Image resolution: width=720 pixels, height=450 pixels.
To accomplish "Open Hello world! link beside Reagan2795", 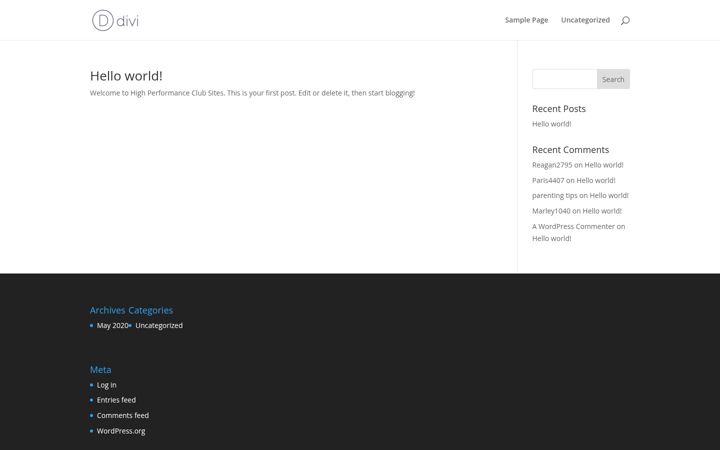I will coord(604,165).
